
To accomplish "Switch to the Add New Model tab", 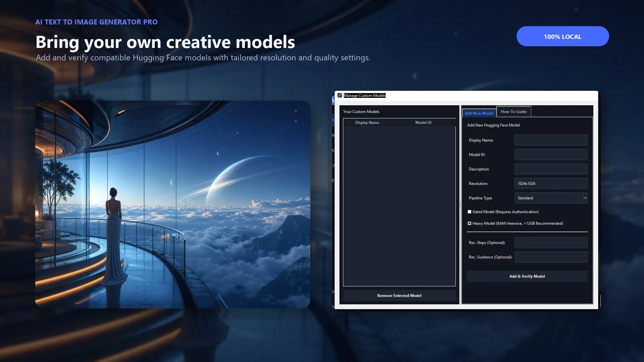I will [479, 113].
